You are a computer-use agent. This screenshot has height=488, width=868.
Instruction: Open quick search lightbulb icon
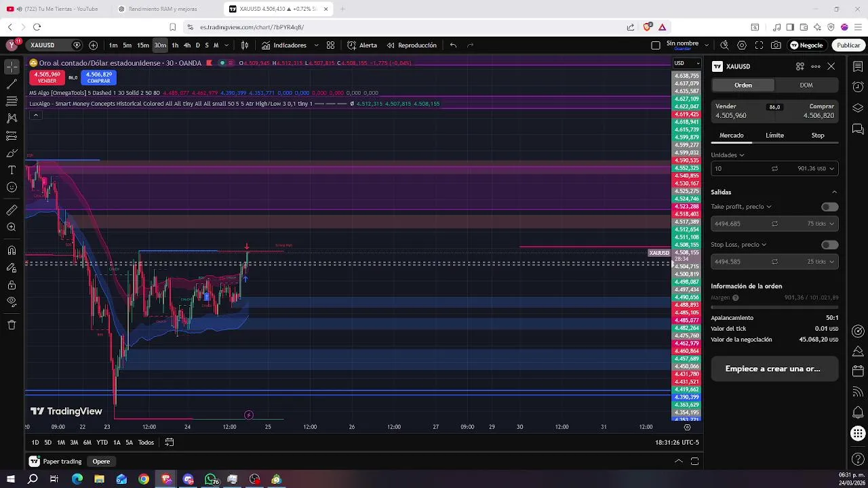tap(724, 45)
